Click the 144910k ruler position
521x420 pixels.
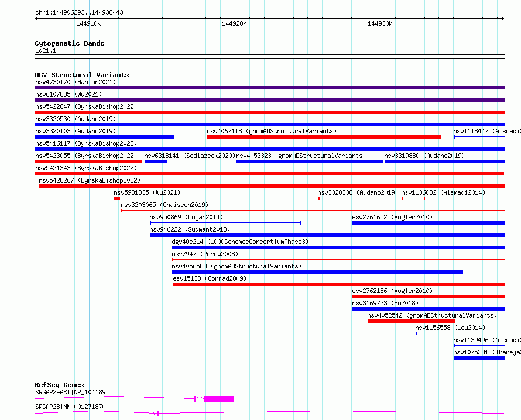(x=88, y=24)
